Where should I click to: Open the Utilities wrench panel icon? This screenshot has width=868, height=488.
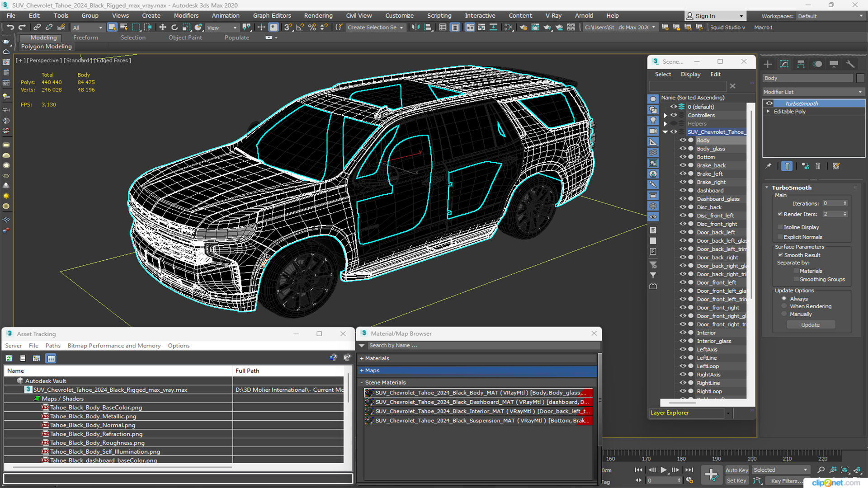pyautogui.click(x=850, y=64)
